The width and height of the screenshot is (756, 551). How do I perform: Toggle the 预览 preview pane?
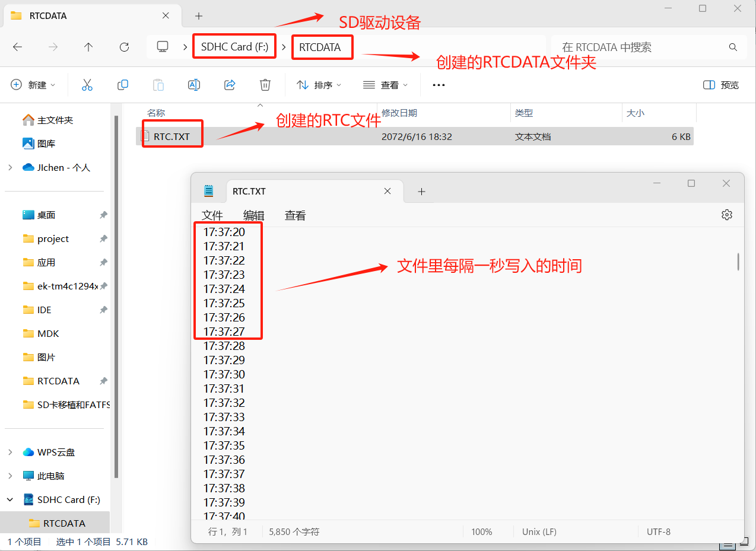tap(720, 85)
